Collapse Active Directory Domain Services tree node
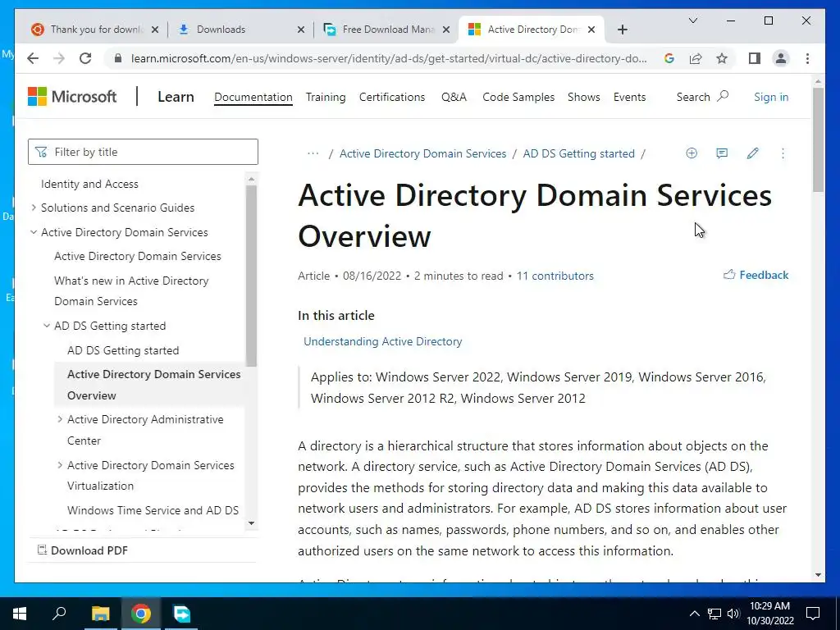 [34, 232]
